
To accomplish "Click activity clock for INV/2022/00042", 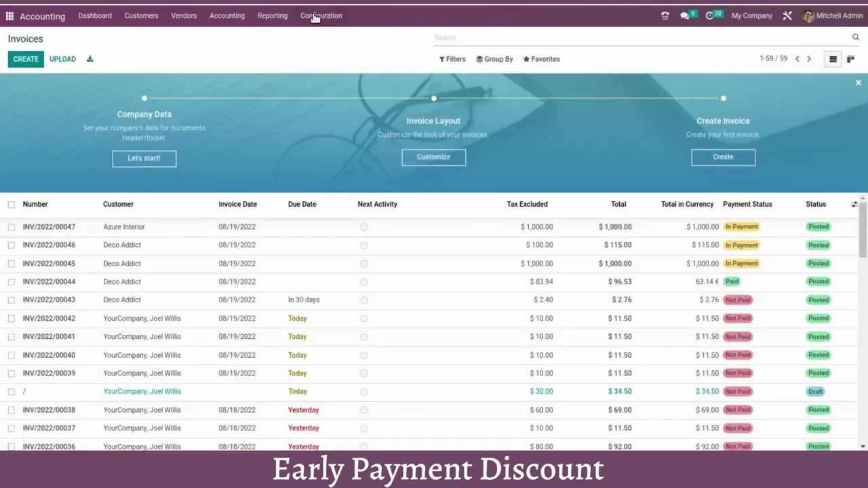I will (364, 319).
